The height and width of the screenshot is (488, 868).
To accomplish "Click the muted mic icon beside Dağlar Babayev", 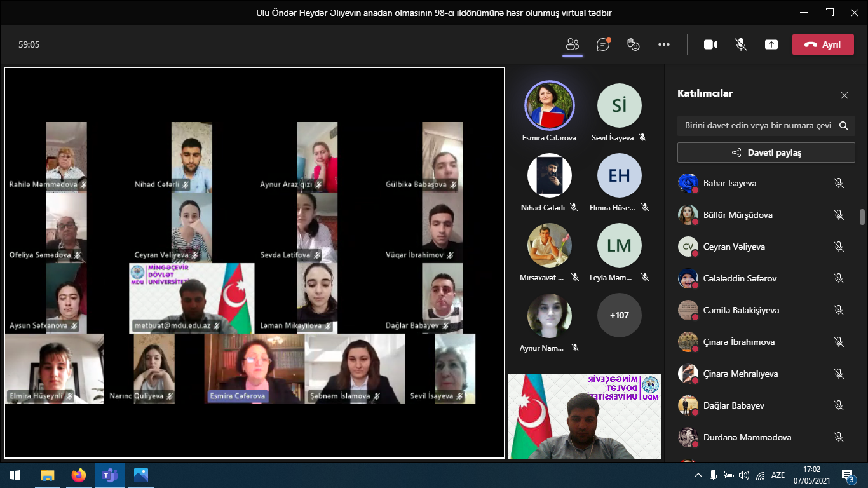I will coord(839,405).
